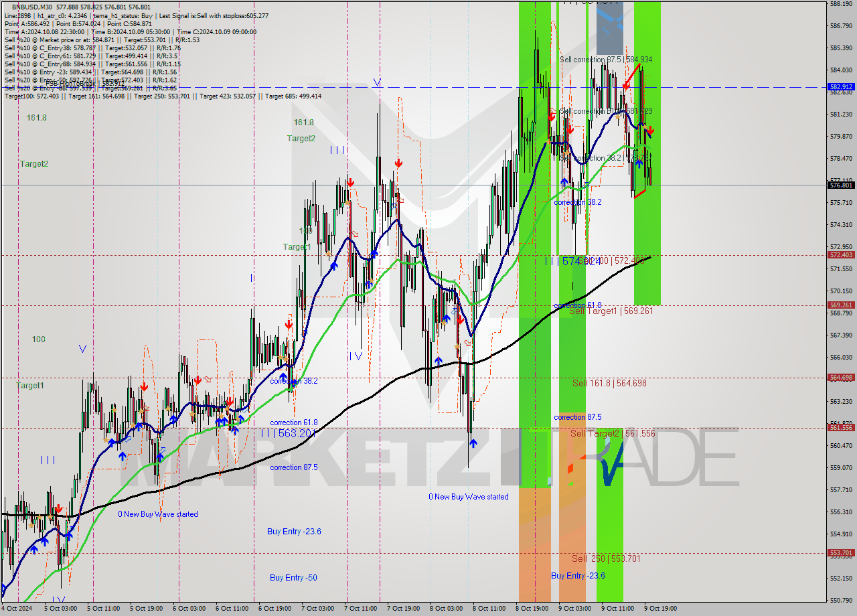This screenshot has width=857, height=616.
Task: Click the '9 Oct 11:00' time axis label
Action: point(617,609)
